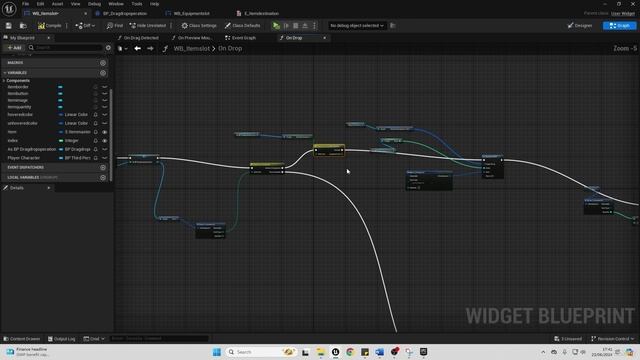Click the debug object browse icon
Viewport: 640px width, 360px height.
393,26
